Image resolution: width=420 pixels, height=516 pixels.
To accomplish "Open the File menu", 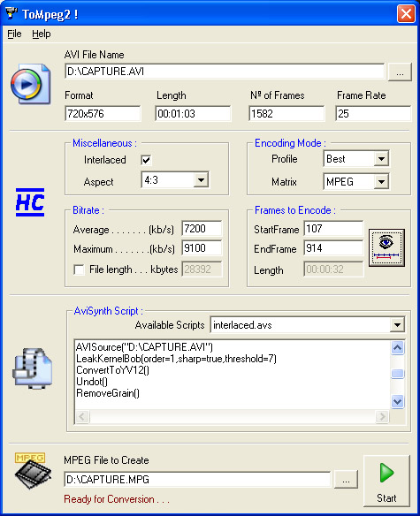I will 14,34.
